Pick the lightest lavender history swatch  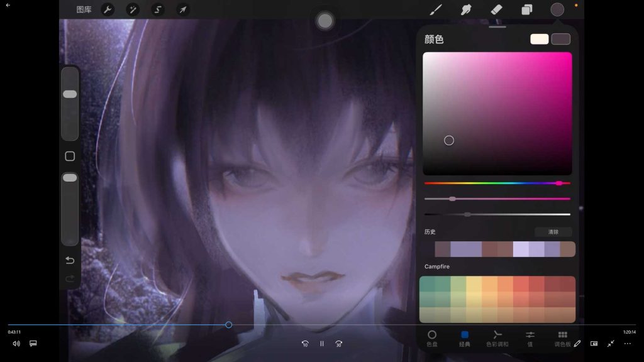coord(521,249)
